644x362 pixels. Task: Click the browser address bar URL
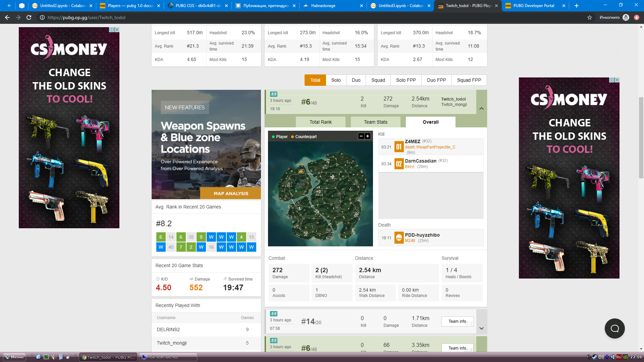click(87, 17)
